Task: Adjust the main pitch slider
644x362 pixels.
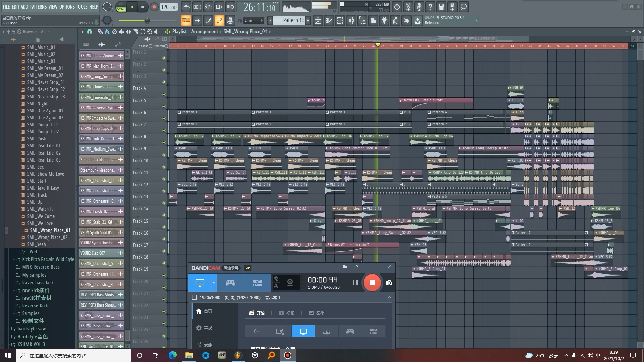Action: tap(107, 21)
